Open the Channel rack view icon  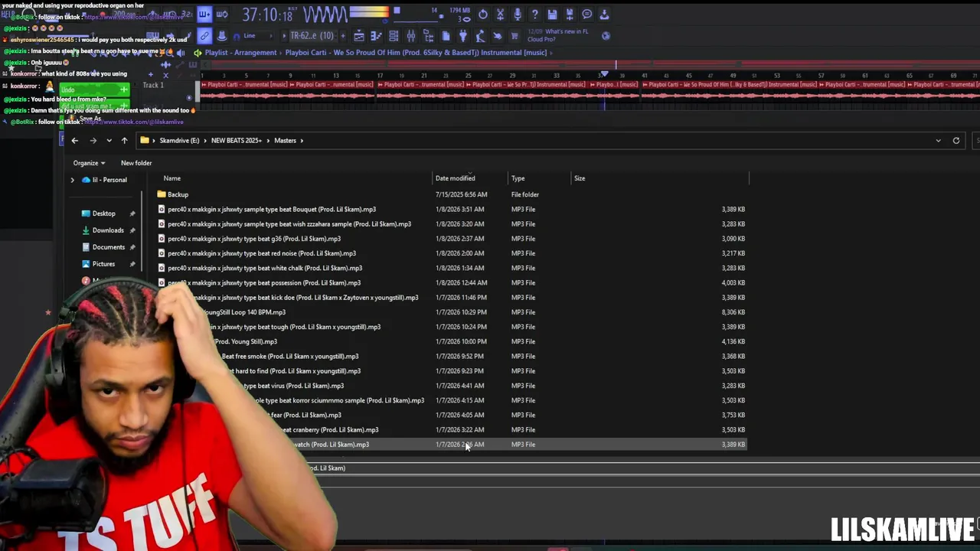point(394,36)
